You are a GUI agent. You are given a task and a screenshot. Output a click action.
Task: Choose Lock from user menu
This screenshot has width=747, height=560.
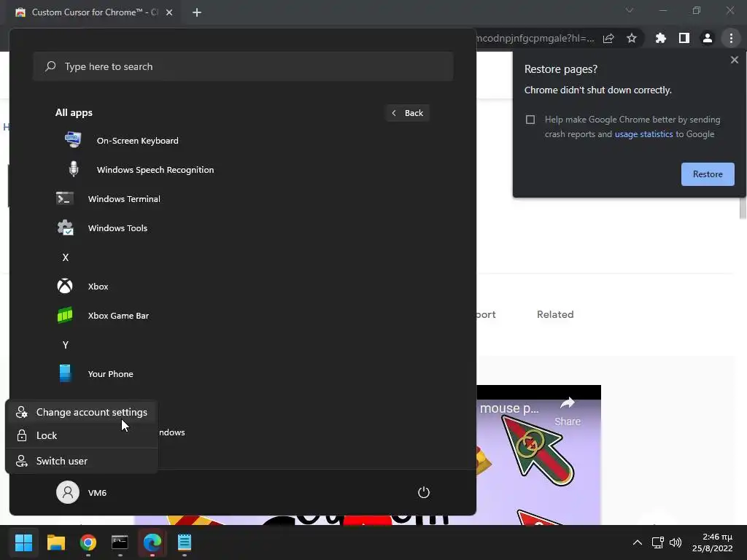[x=82, y=435]
